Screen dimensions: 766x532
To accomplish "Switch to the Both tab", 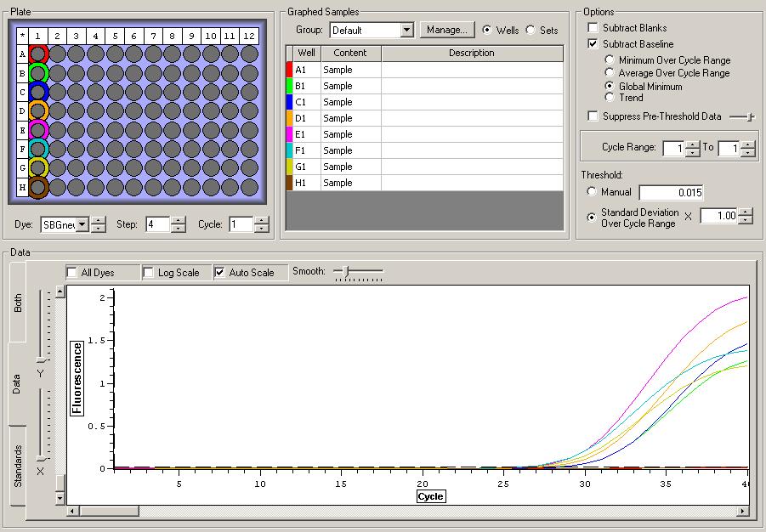I will [x=18, y=303].
